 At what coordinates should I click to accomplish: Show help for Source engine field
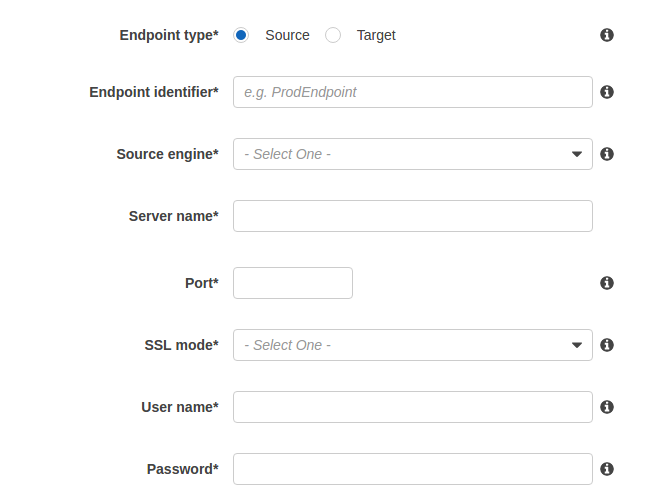[x=606, y=154]
